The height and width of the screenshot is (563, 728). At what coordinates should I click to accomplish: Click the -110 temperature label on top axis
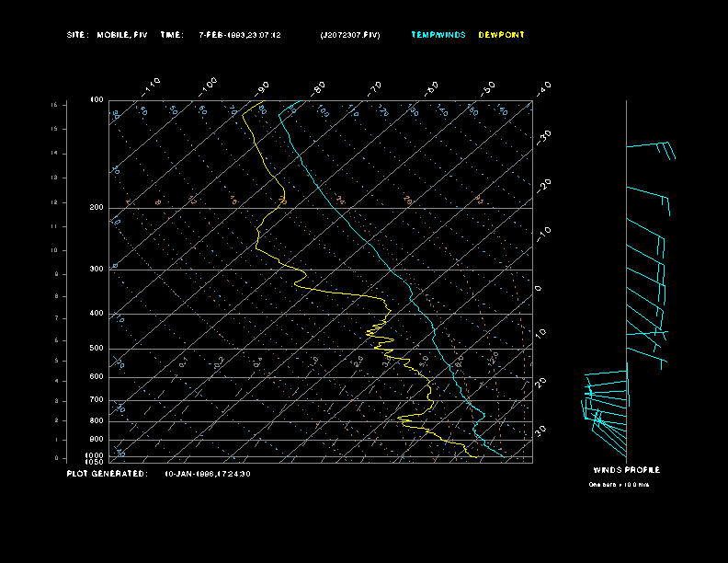point(152,86)
